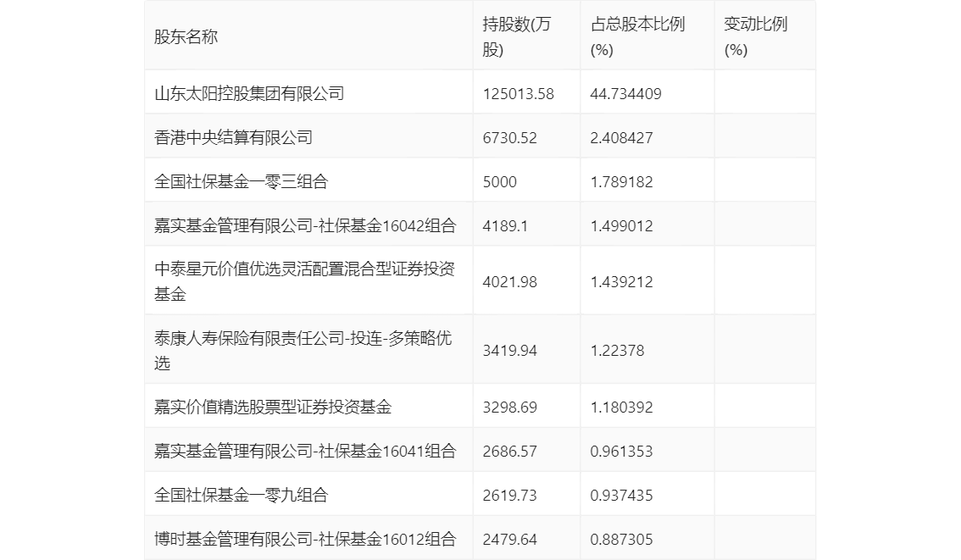
Task: Select 全国社保基金一零三组合 row name
Action: click(241, 182)
